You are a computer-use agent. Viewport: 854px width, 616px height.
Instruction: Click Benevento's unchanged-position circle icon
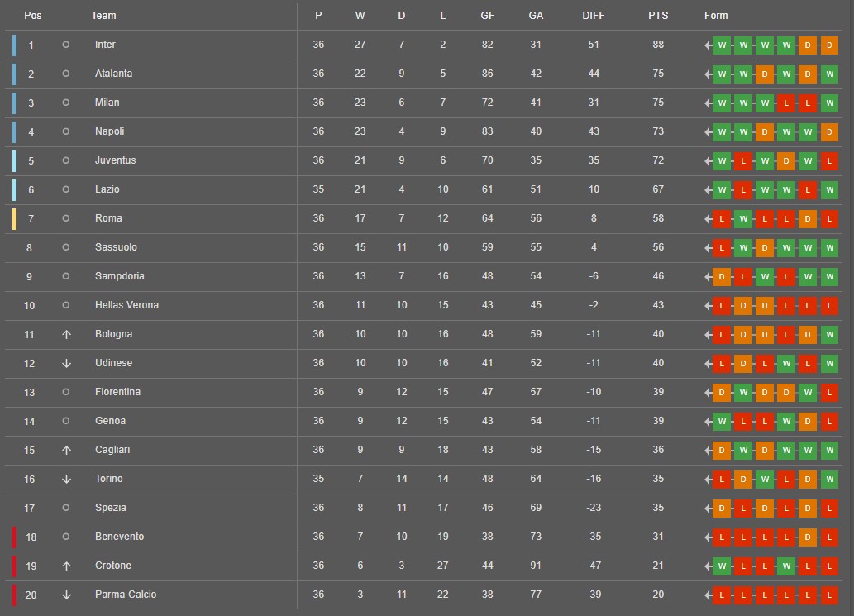[x=66, y=537]
